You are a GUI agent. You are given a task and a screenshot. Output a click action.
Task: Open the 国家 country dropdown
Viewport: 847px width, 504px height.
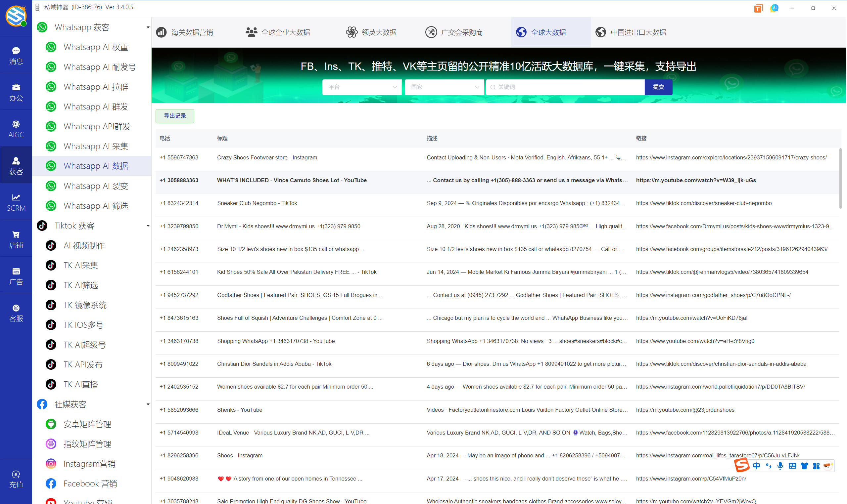coord(444,87)
